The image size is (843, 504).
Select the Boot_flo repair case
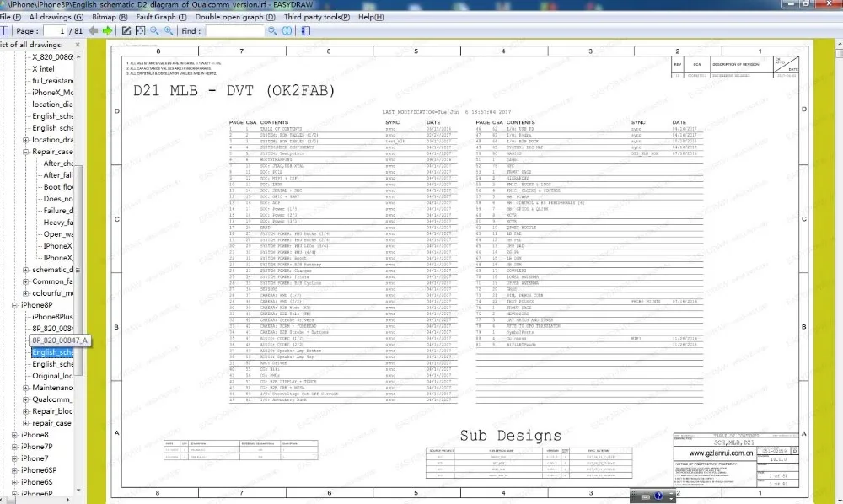tap(59, 187)
